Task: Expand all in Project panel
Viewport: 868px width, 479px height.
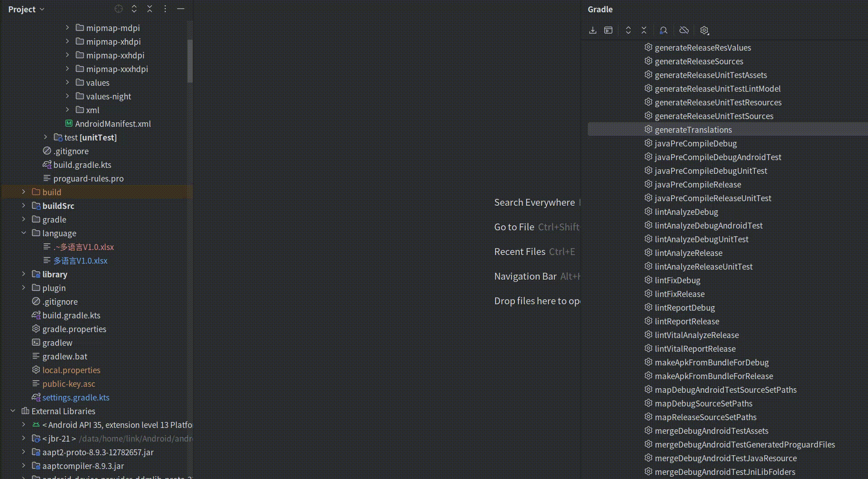Action: 134,9
